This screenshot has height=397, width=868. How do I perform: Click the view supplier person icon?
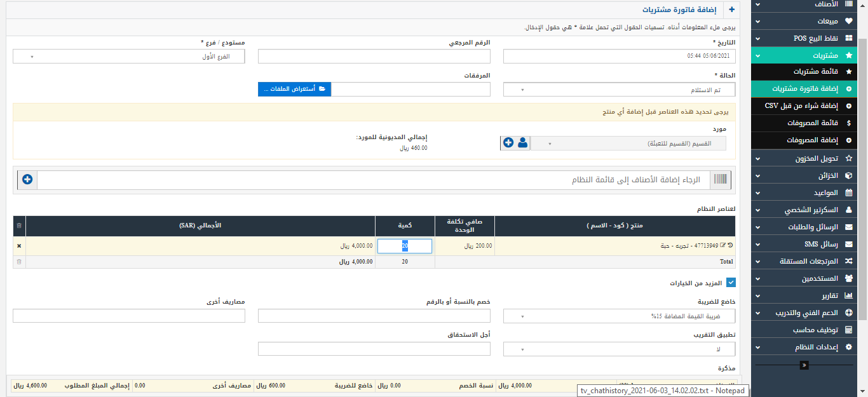coord(523,143)
